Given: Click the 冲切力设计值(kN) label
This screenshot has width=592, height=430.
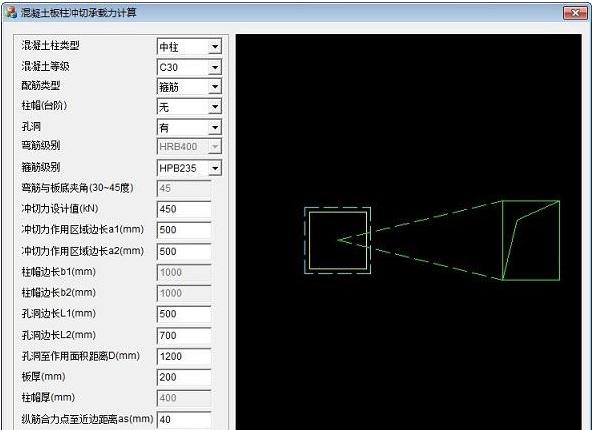Looking at the screenshot, I should click(x=60, y=208).
